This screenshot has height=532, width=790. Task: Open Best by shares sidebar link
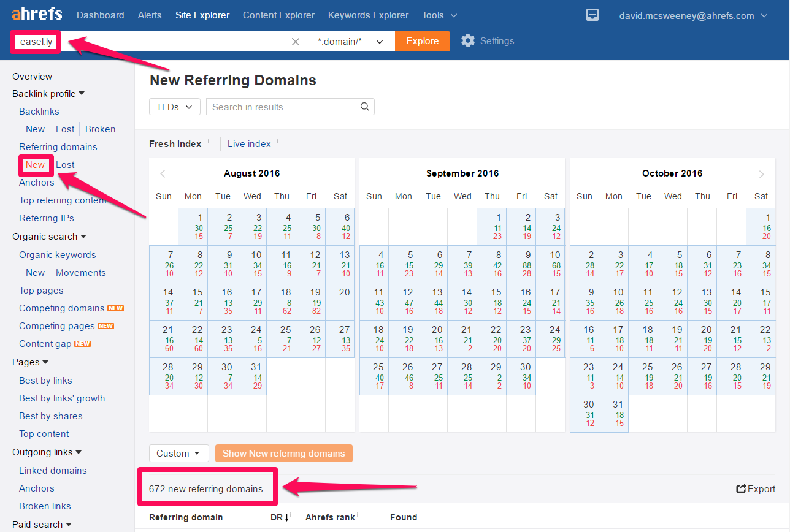[51, 416]
